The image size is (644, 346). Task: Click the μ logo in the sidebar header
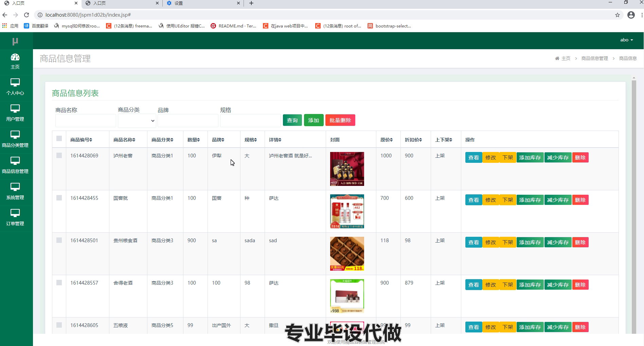coord(15,41)
